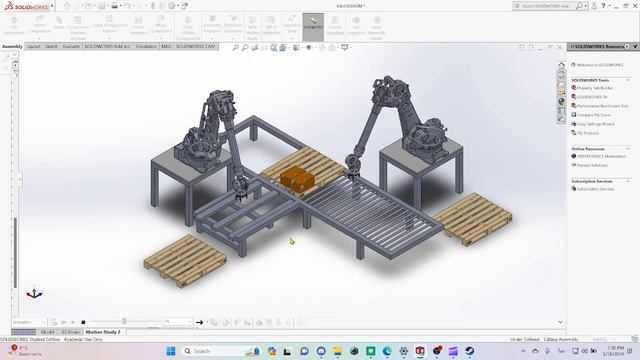Image resolution: width=640 pixels, height=360 pixels.
Task: Collapse the Subscription Services section header
Action: (x=628, y=181)
